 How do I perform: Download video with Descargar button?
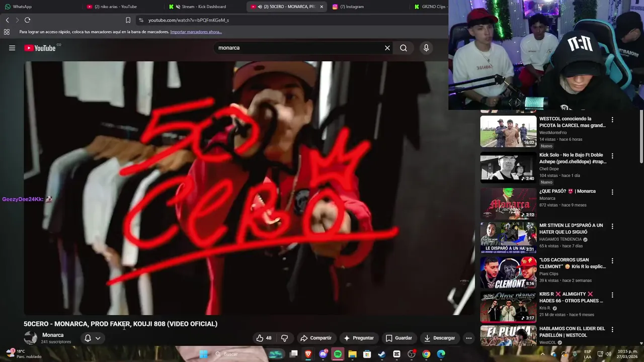click(x=439, y=338)
